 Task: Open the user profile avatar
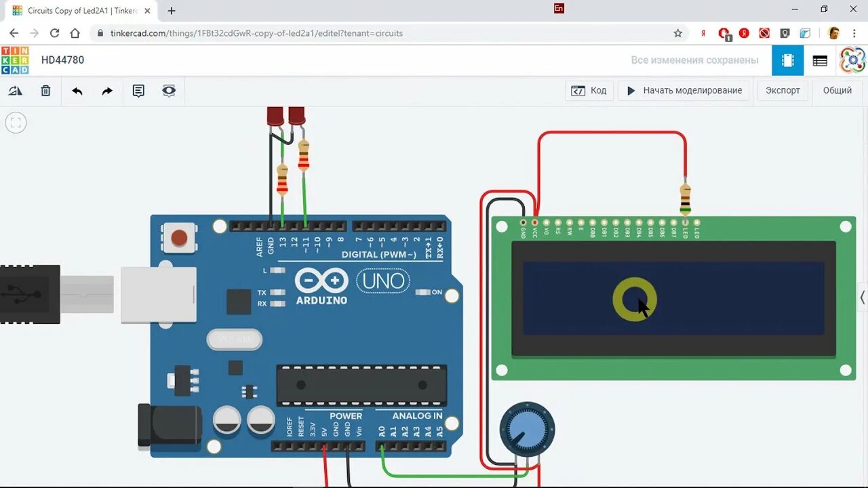(x=852, y=60)
